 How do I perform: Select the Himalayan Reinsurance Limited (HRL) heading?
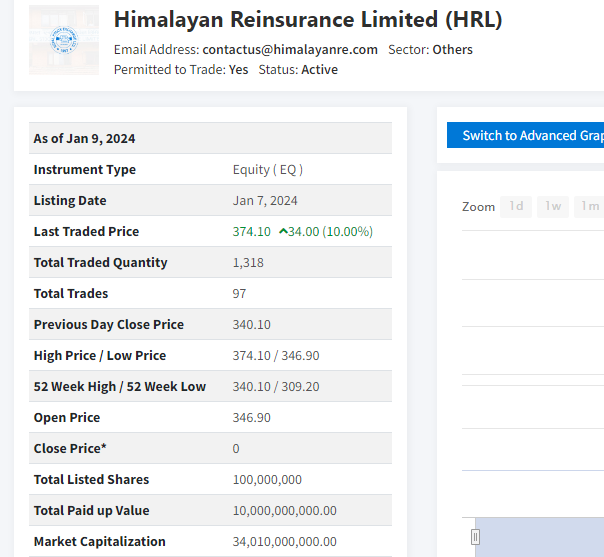pyautogui.click(x=308, y=19)
